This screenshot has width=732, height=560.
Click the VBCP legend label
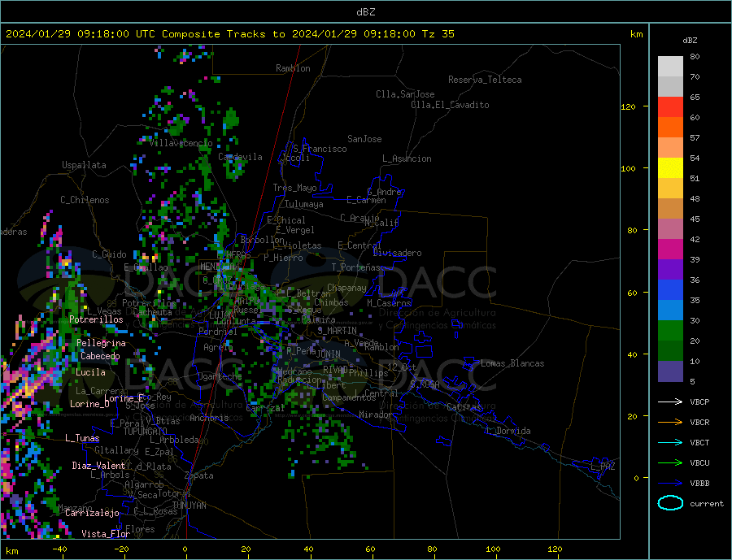pyautogui.click(x=699, y=402)
